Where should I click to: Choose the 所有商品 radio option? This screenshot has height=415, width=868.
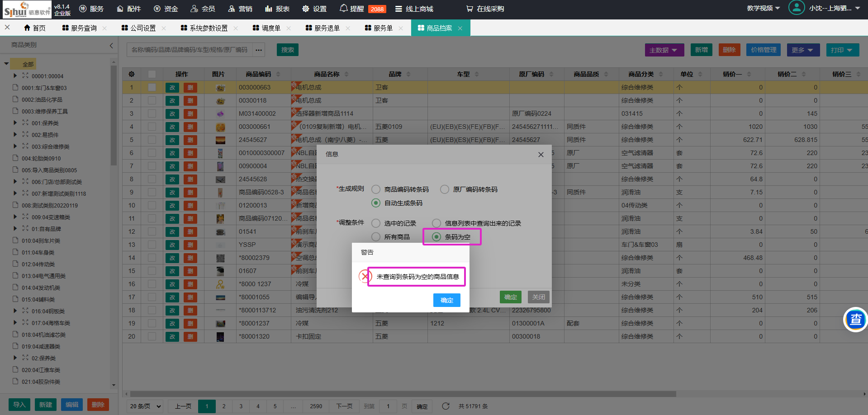[376, 237]
